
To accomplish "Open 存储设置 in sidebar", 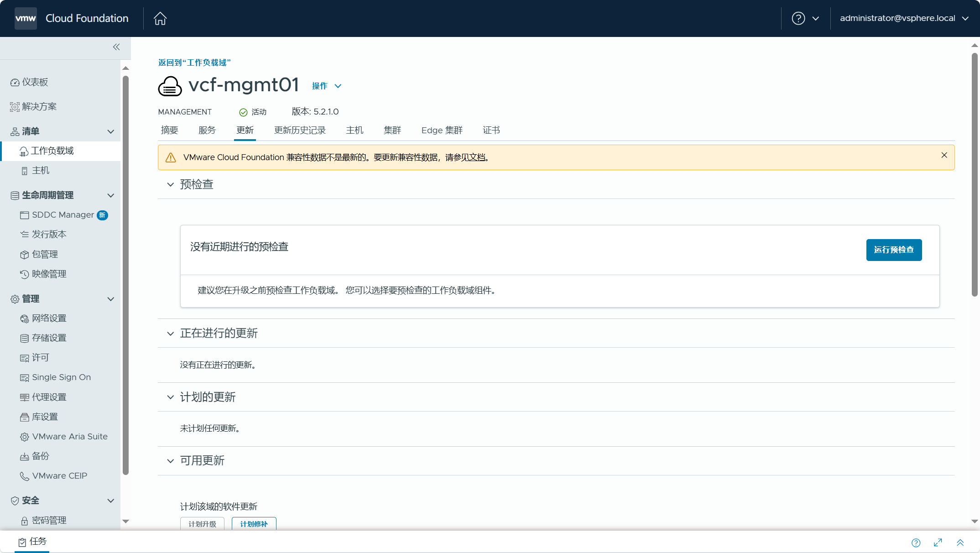I will (43, 338).
